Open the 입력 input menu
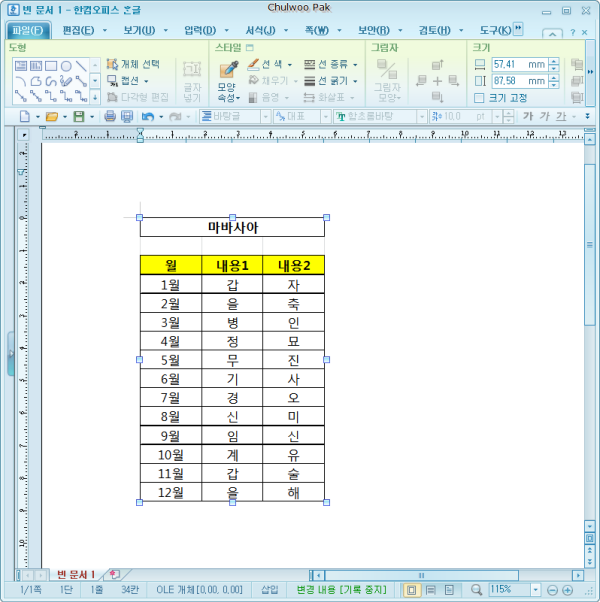 [200, 30]
